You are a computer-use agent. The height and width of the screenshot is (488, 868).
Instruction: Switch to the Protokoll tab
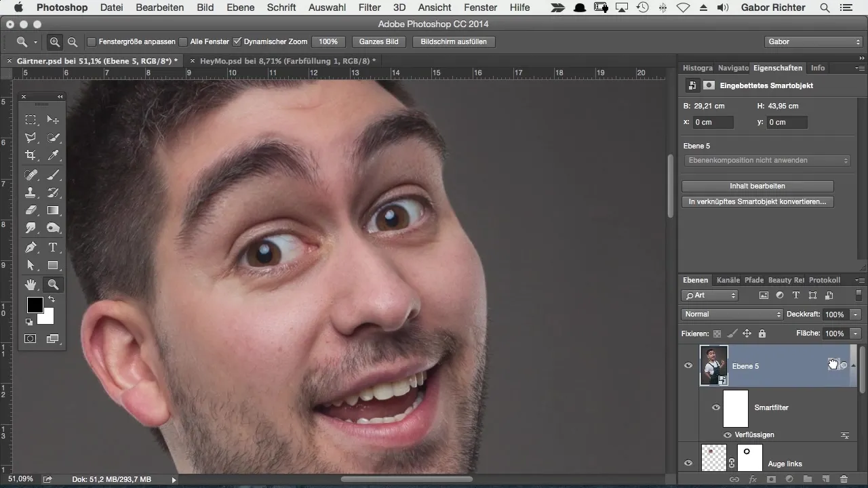click(825, 280)
